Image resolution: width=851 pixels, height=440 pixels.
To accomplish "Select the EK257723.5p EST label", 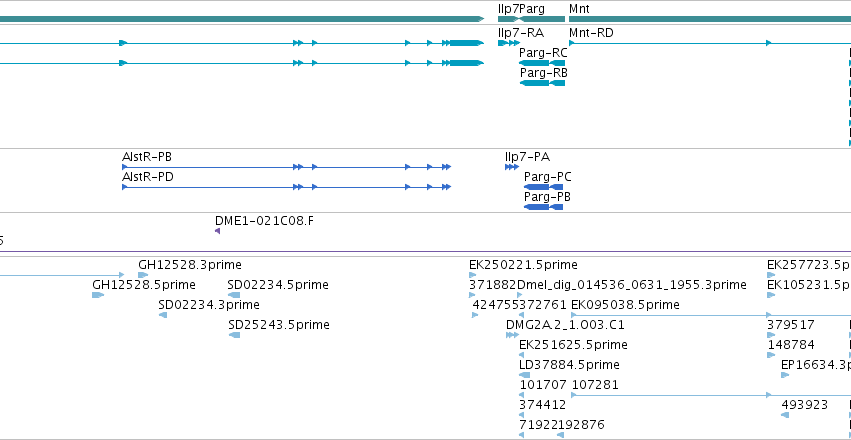I will point(809,265).
